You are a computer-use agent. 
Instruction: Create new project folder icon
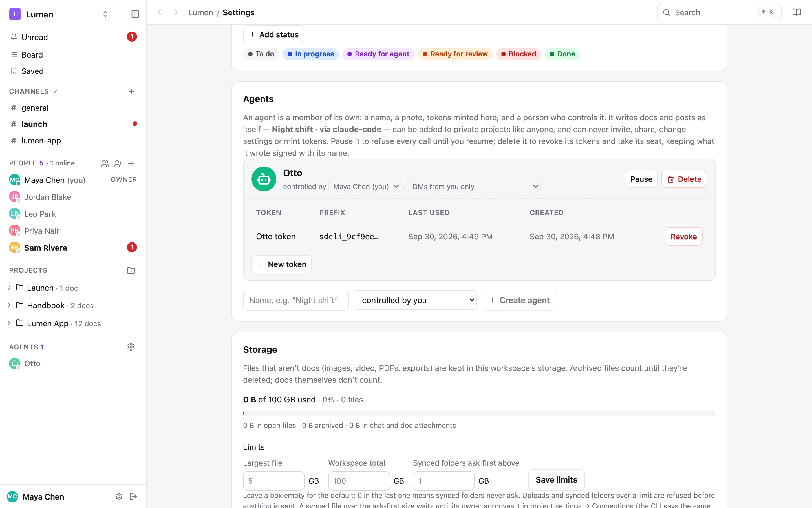coord(131,270)
